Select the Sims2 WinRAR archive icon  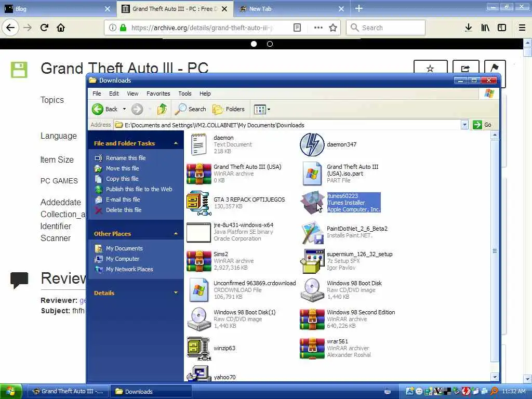click(199, 261)
